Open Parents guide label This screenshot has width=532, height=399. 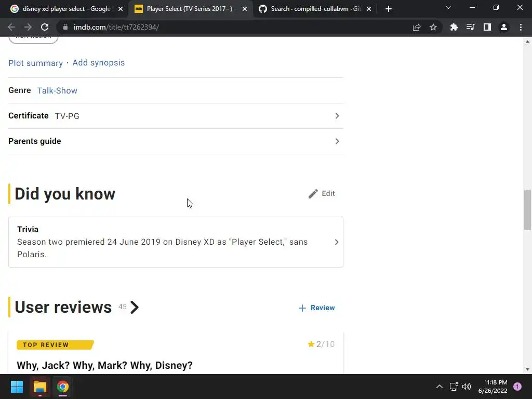tap(35, 141)
